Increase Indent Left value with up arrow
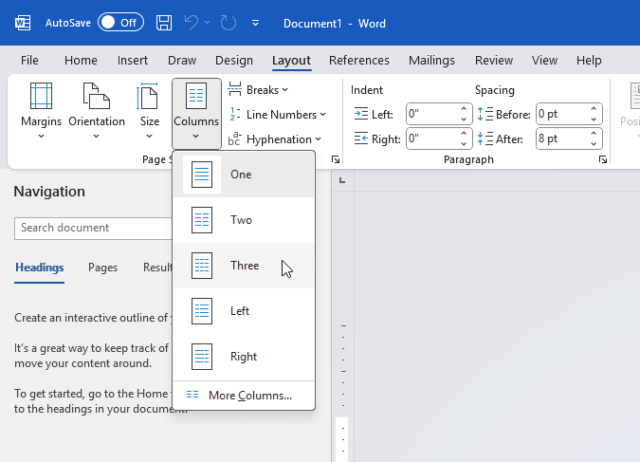640x462 pixels. pos(464,109)
